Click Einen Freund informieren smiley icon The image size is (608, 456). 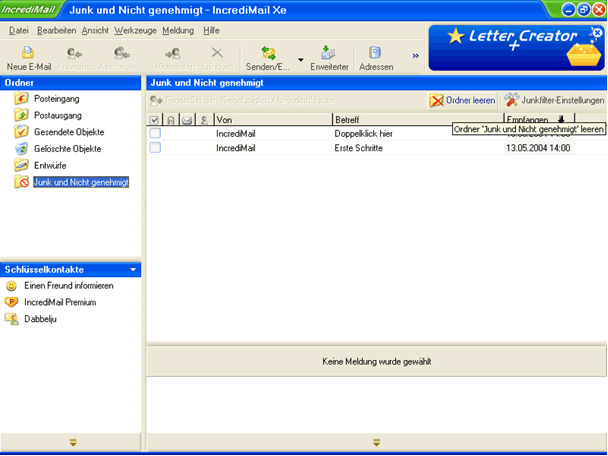(12, 286)
